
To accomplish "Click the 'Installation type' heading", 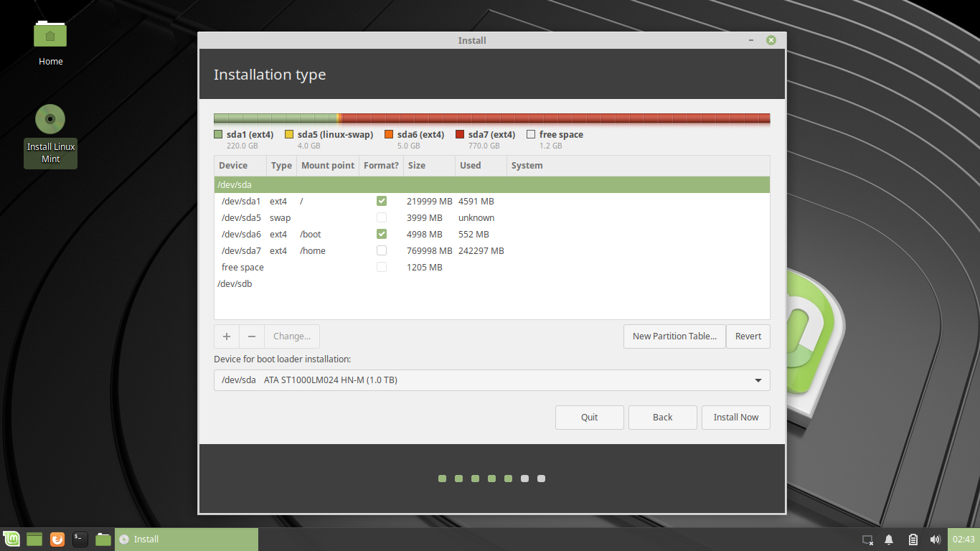I will pyautogui.click(x=270, y=75).
